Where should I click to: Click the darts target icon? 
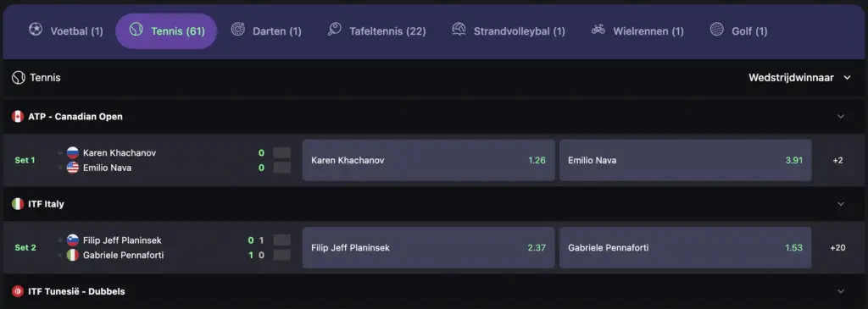pos(238,30)
